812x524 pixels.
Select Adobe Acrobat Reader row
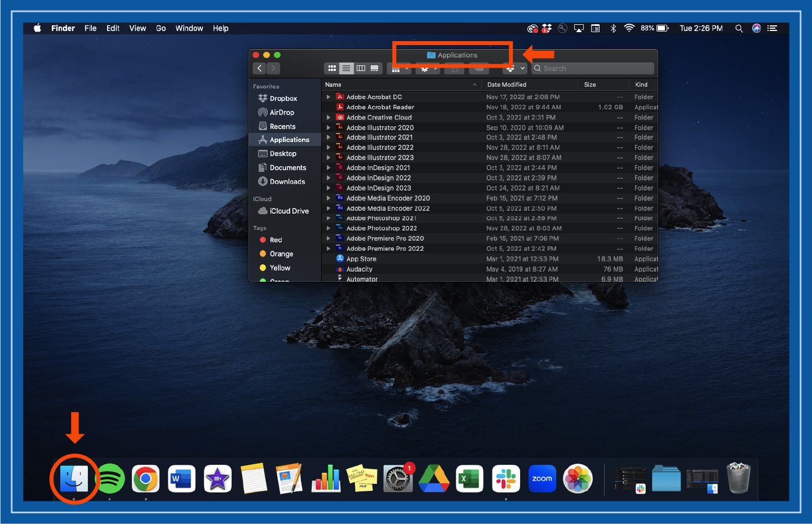(x=490, y=107)
